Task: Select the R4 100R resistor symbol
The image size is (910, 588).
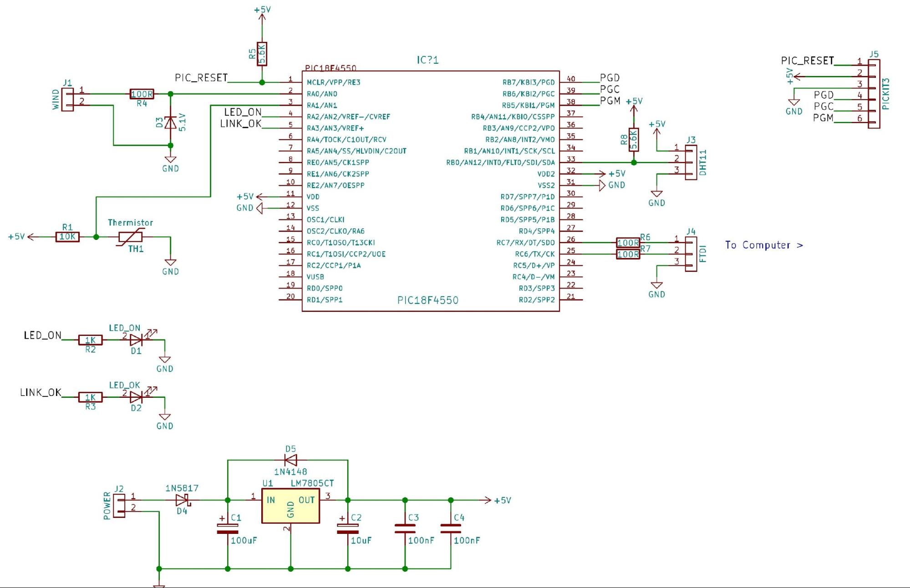Action: click(142, 94)
